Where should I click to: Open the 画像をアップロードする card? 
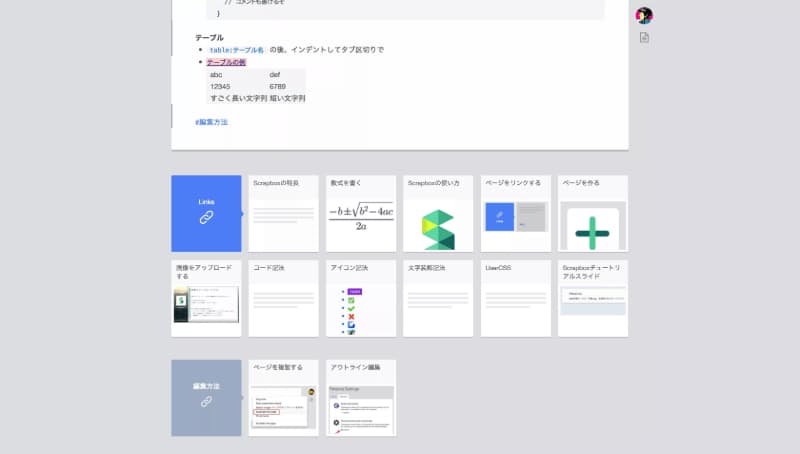click(x=206, y=298)
